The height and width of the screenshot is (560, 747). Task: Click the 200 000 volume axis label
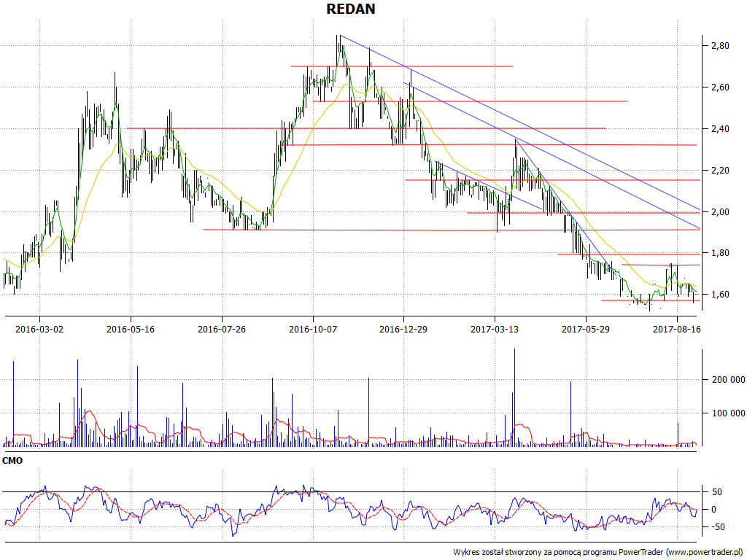(x=728, y=379)
